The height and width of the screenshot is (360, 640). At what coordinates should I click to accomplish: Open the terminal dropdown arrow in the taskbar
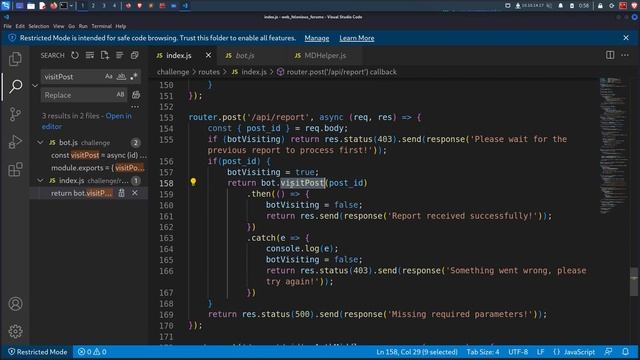click(x=71, y=6)
